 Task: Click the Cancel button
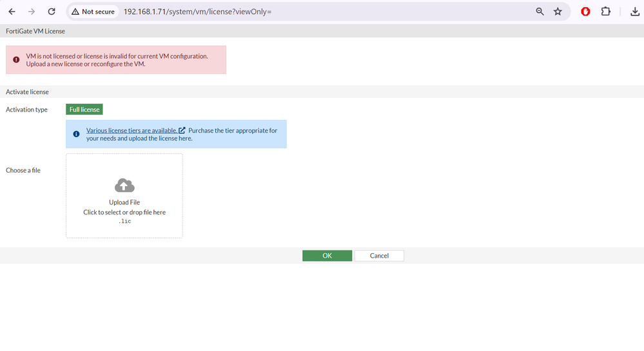click(x=379, y=255)
